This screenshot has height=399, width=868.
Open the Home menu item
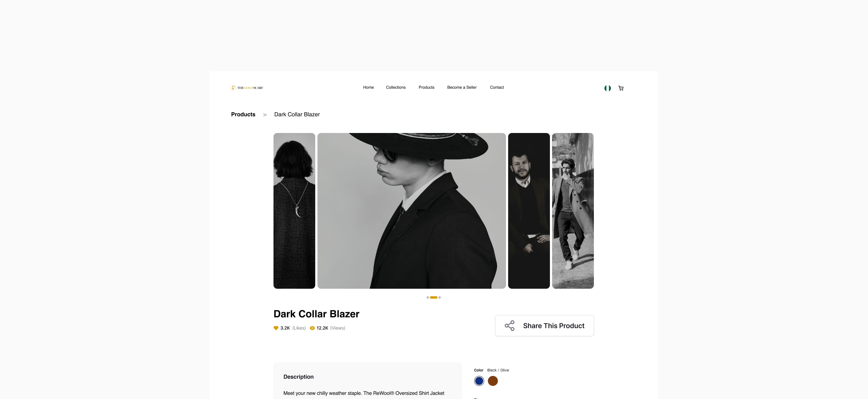click(x=368, y=87)
